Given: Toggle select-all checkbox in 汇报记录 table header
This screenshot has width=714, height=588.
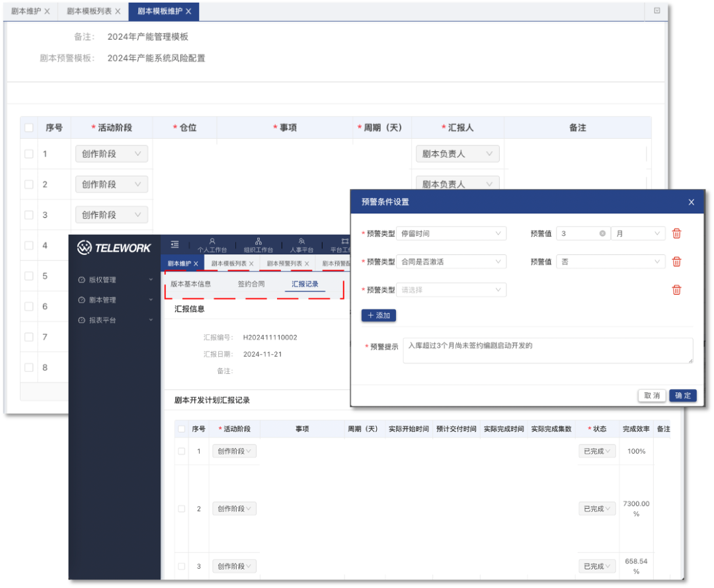Looking at the screenshot, I should (x=182, y=429).
